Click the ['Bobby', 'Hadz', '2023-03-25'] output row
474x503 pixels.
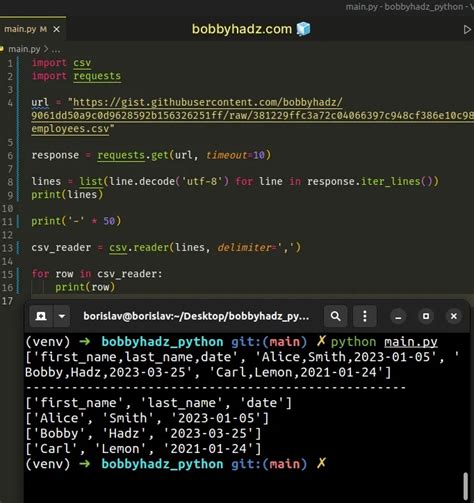143,434
